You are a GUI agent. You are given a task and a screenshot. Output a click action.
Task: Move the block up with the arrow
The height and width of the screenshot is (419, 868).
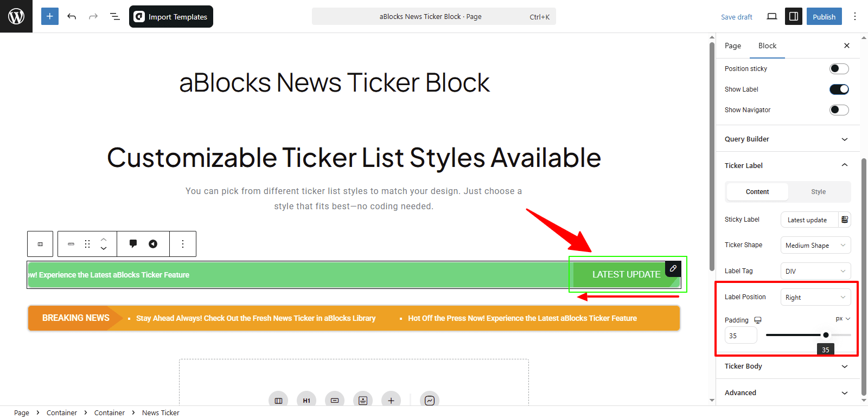[x=104, y=239]
